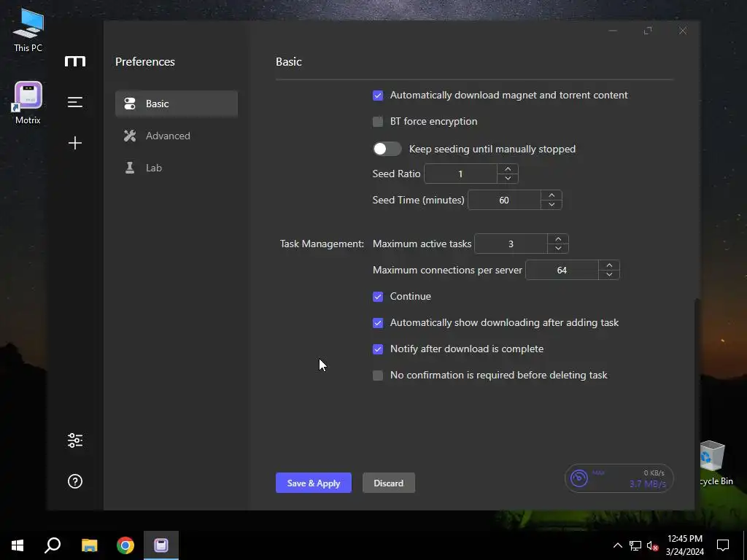Click the Discard button
The width and height of the screenshot is (747, 560).
389,483
